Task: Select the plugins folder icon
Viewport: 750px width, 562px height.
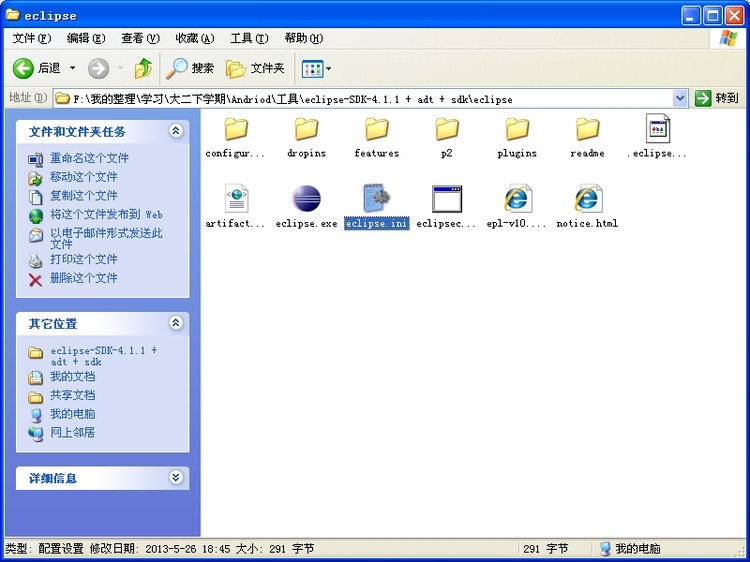Action: pos(517,130)
